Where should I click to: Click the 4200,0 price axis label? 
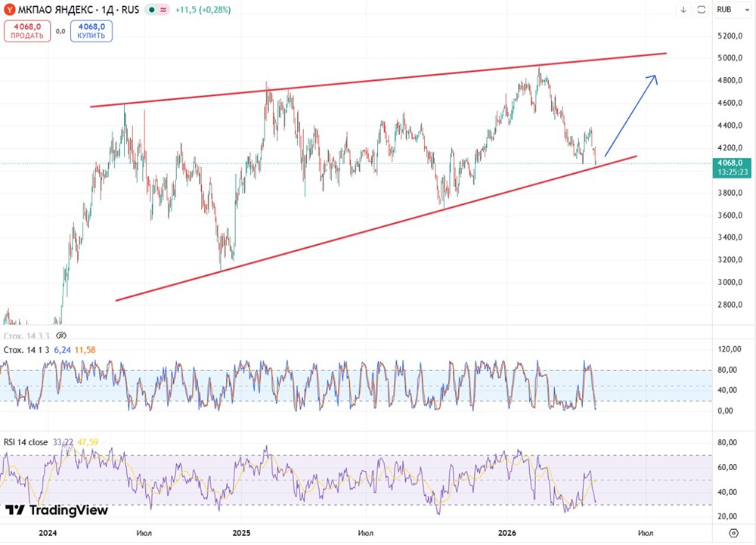coord(730,147)
